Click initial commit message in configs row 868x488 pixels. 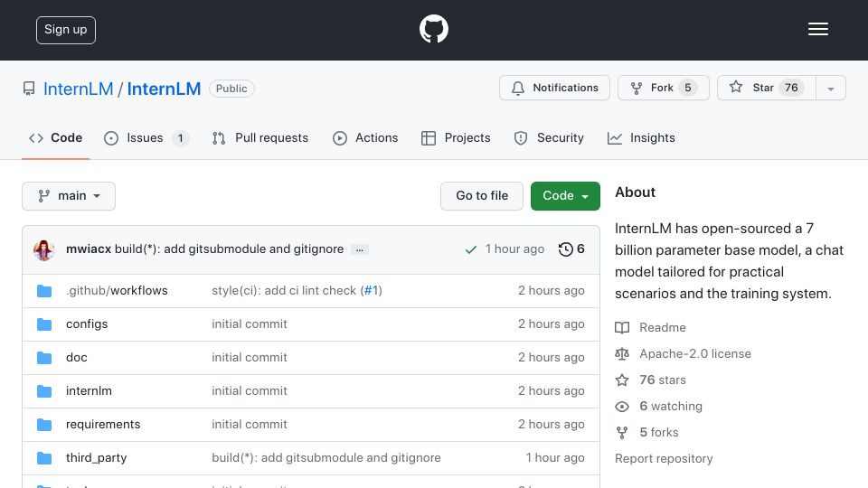tap(250, 324)
